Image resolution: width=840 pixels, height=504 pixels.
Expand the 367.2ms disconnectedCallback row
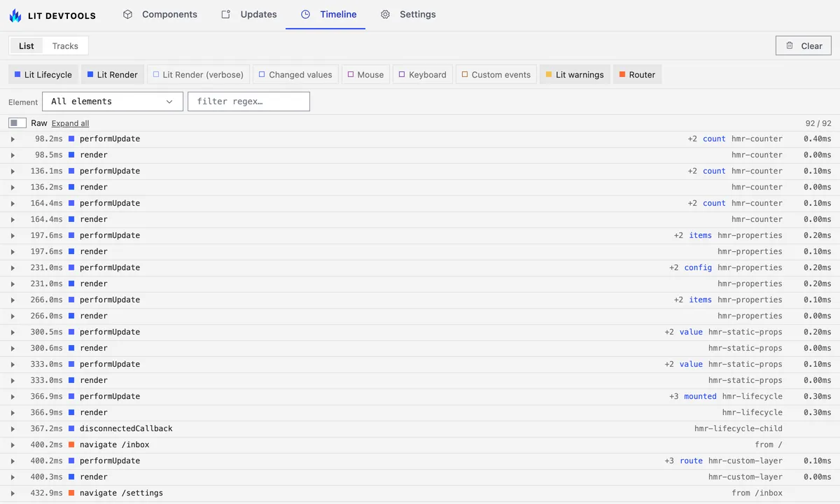[13, 428]
